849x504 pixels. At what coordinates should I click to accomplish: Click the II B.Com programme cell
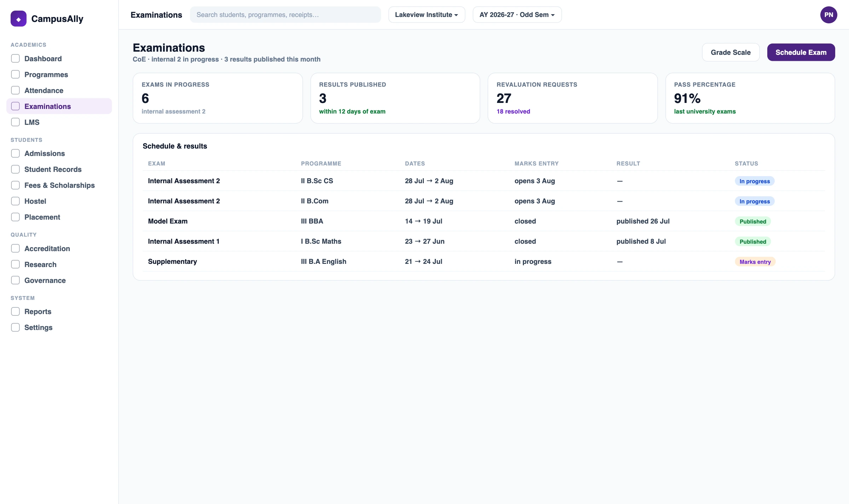tap(314, 201)
